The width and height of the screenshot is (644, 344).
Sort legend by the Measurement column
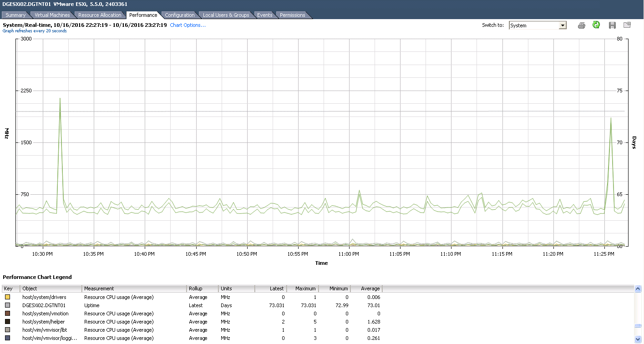134,288
